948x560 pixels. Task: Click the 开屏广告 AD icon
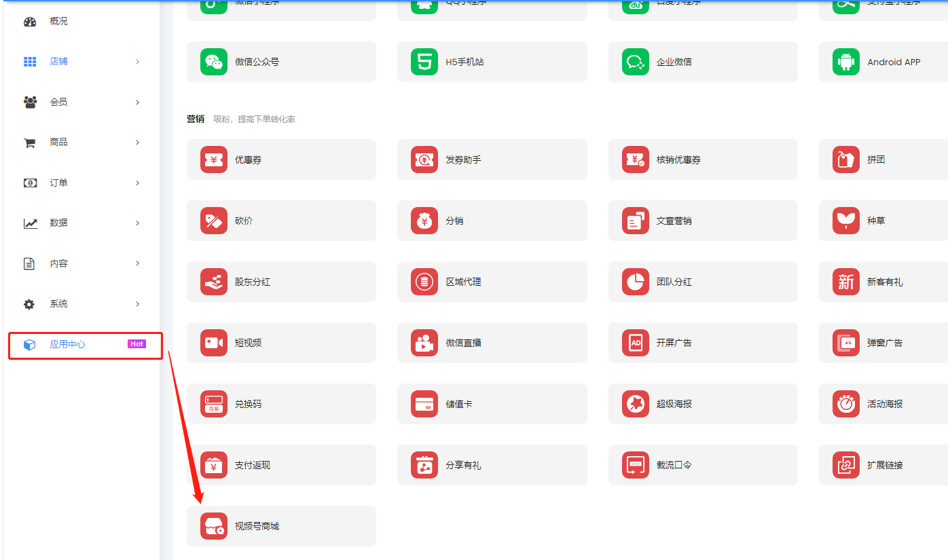[636, 343]
